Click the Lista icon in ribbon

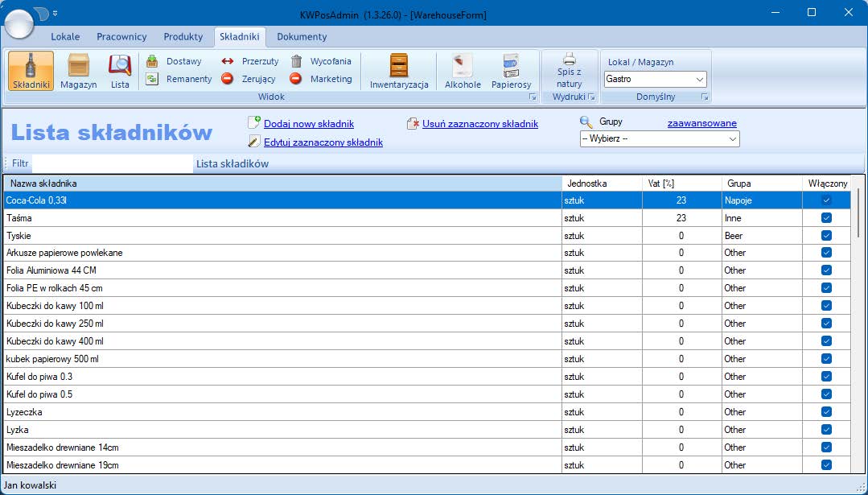click(120, 71)
